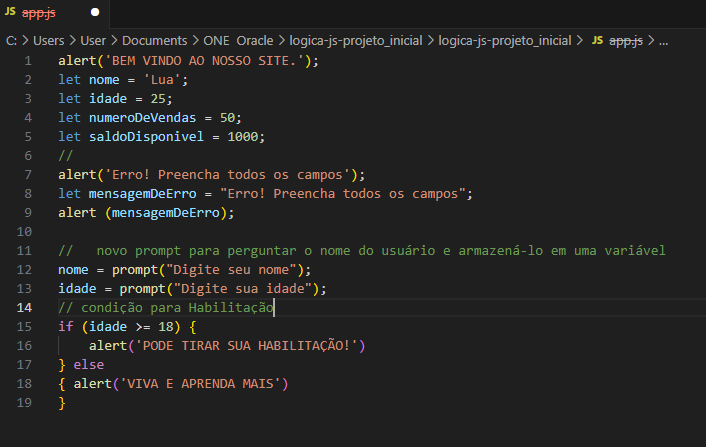The width and height of the screenshot is (706, 447).
Task: Click the number 18 in the condition
Action: click(x=166, y=326)
